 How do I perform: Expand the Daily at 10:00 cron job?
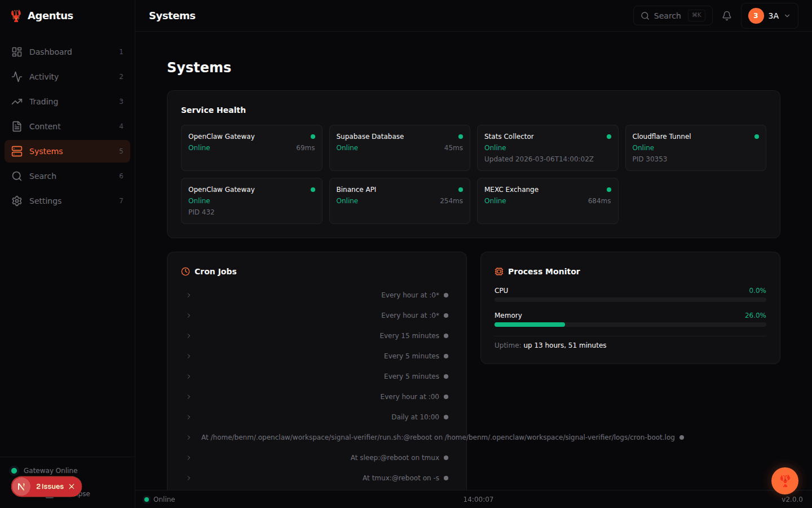click(x=188, y=417)
